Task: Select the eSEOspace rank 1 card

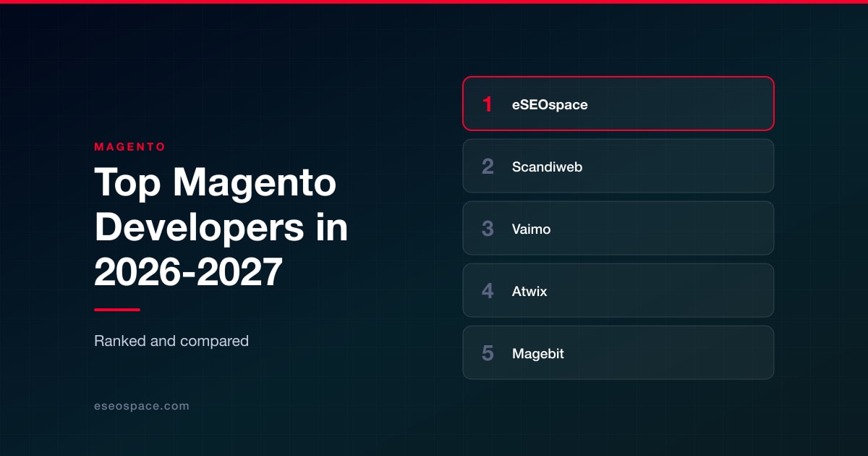Action: pyautogui.click(x=618, y=104)
